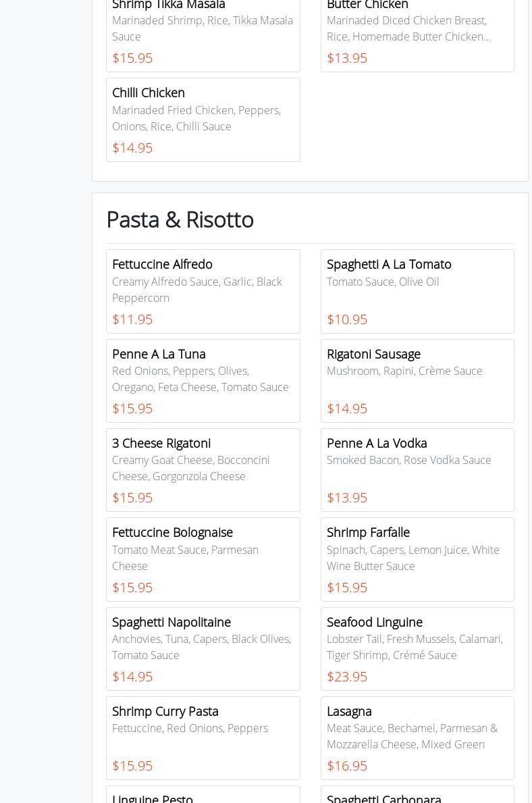Open Fettuccine Bolognaise details
Screen dimensions: 532x803
tap(203, 559)
